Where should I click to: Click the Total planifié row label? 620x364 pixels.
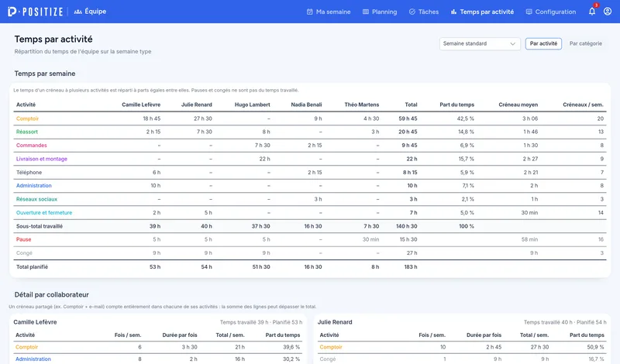pos(32,267)
